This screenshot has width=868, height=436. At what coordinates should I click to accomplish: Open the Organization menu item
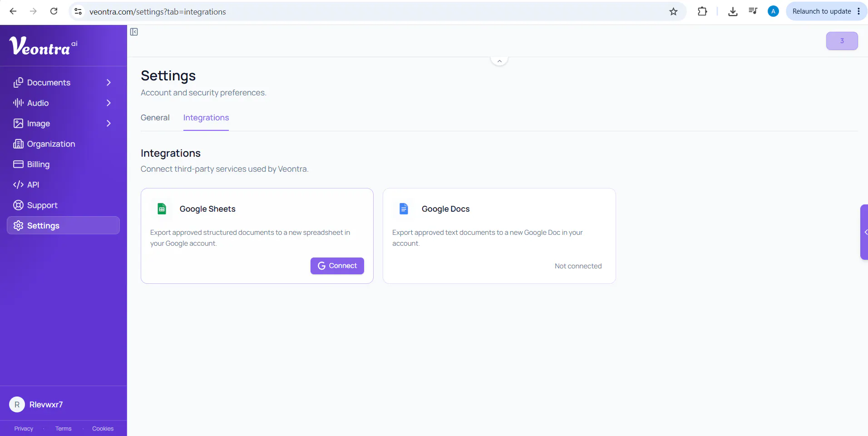[64, 144]
